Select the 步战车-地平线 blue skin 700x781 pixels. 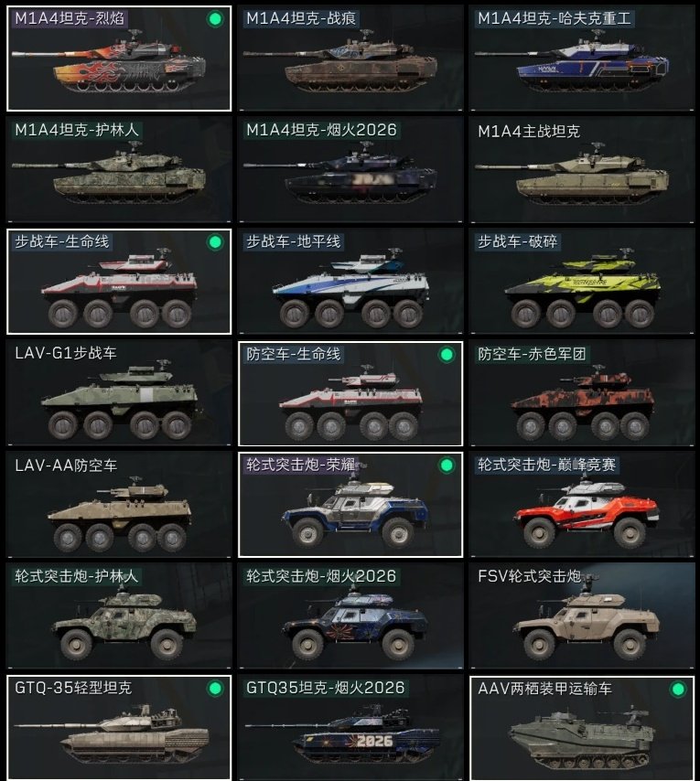(350, 282)
